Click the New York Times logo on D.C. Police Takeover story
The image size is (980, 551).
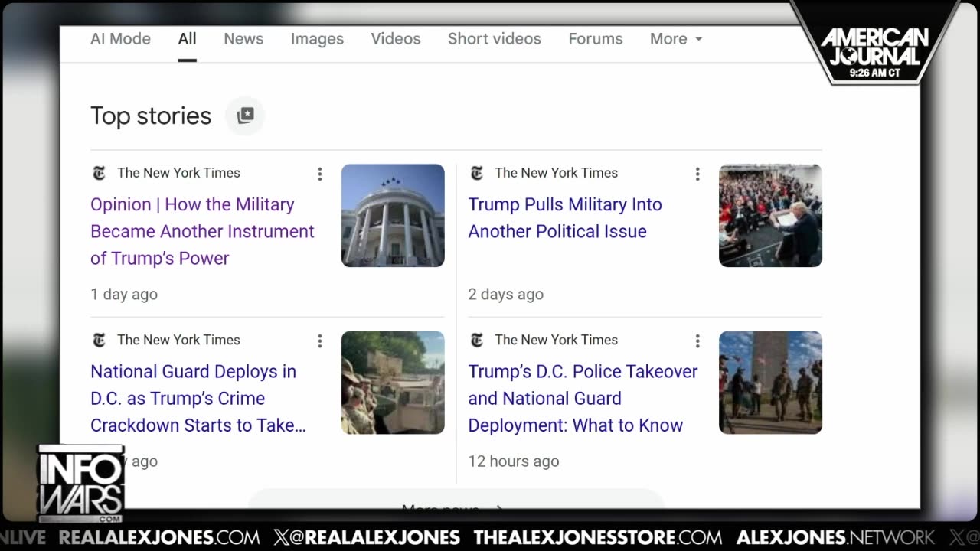pyautogui.click(x=476, y=340)
